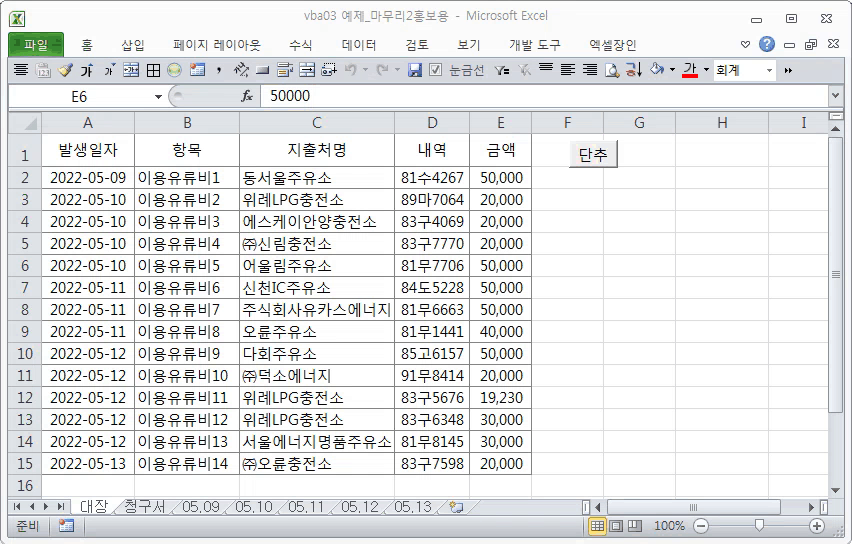Increase font size with the larger 가 icon
852x544 pixels.
pyautogui.click(x=86, y=70)
